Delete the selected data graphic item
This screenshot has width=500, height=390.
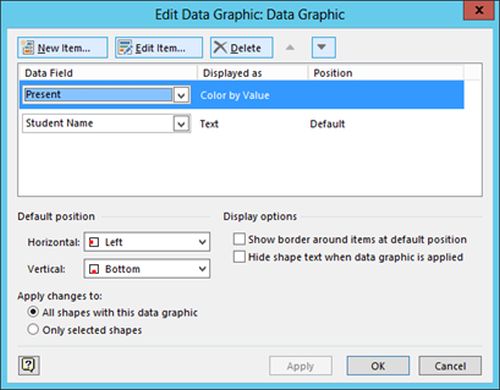point(242,48)
